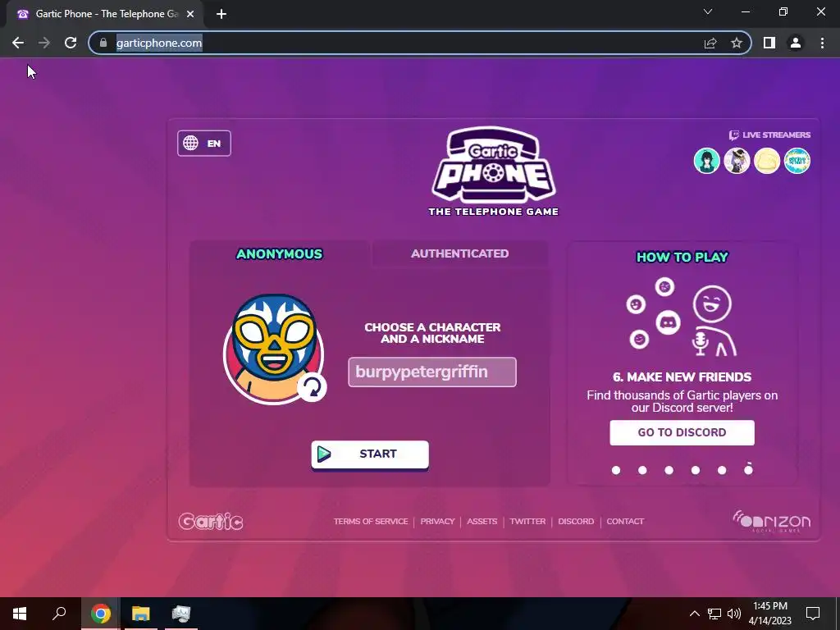Switch to the Anonymous tab
Screen dimensions: 840x630
[279, 254]
